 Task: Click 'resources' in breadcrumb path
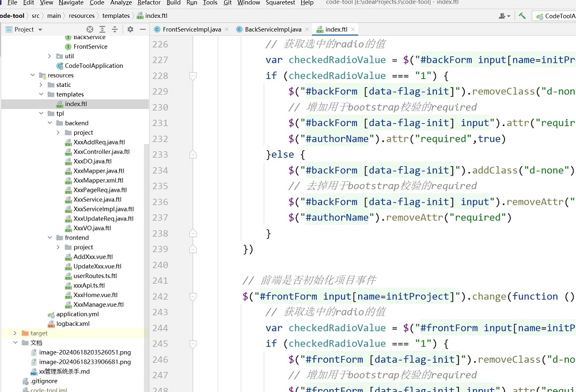coord(82,16)
